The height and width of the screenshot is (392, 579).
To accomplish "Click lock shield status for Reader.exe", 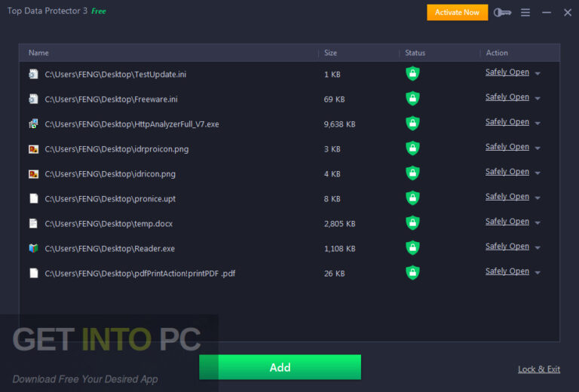I will (412, 248).
